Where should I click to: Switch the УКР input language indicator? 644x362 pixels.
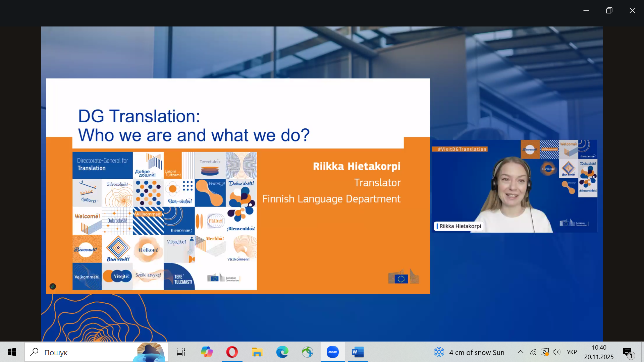[572, 352]
